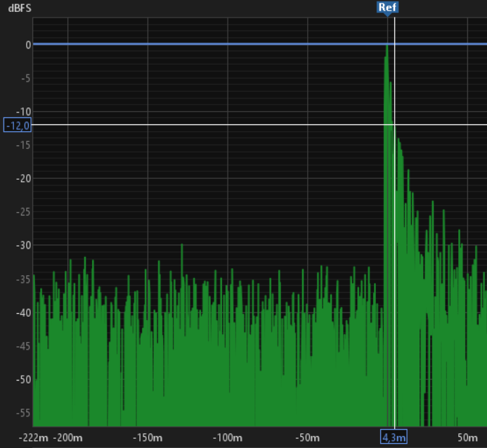Image resolution: width=487 pixels, height=448 pixels.
Task: Click the blue 0 dBFS reference line
Action: 211,44
